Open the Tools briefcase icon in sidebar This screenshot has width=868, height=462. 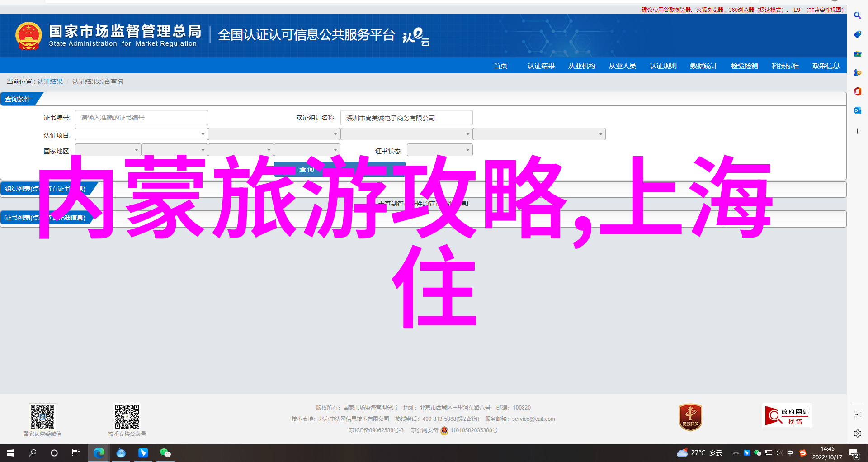[x=857, y=53]
